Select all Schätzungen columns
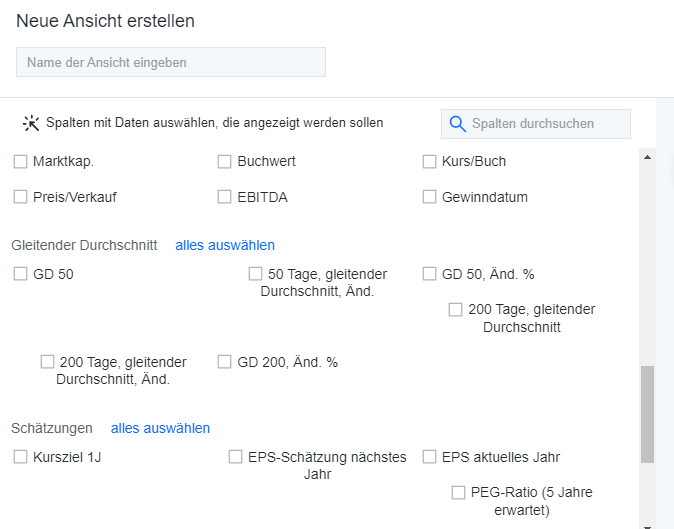The height and width of the screenshot is (529, 674). pyautogui.click(x=160, y=428)
